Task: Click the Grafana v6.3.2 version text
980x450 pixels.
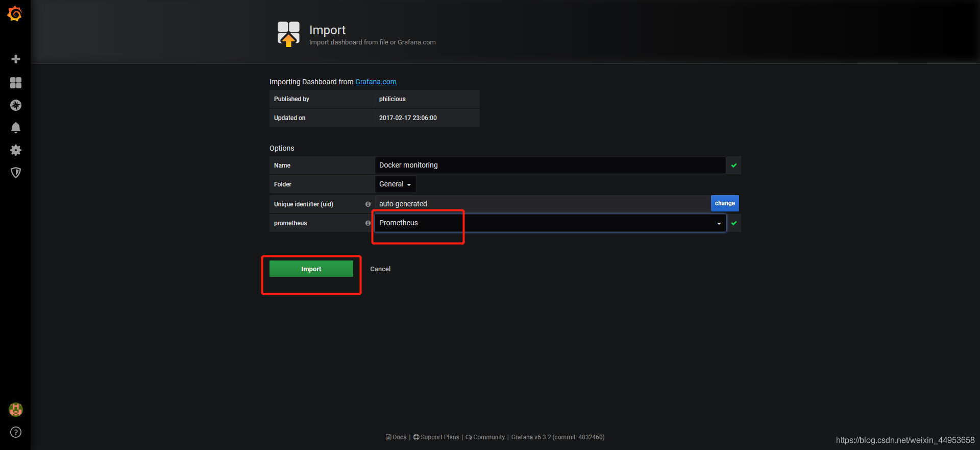Action: (x=558, y=437)
